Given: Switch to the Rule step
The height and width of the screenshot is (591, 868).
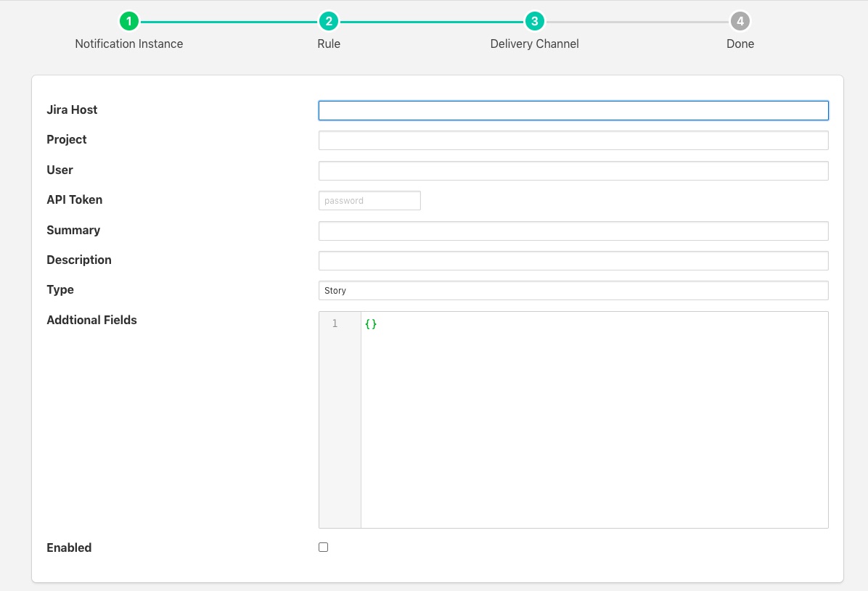Looking at the screenshot, I should click(329, 44).
